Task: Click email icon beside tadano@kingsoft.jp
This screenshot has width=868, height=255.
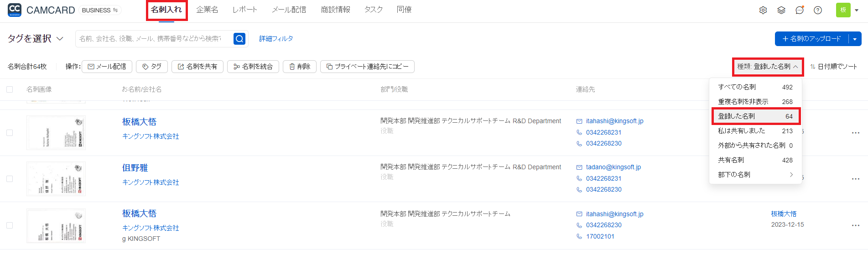Action: [579, 167]
